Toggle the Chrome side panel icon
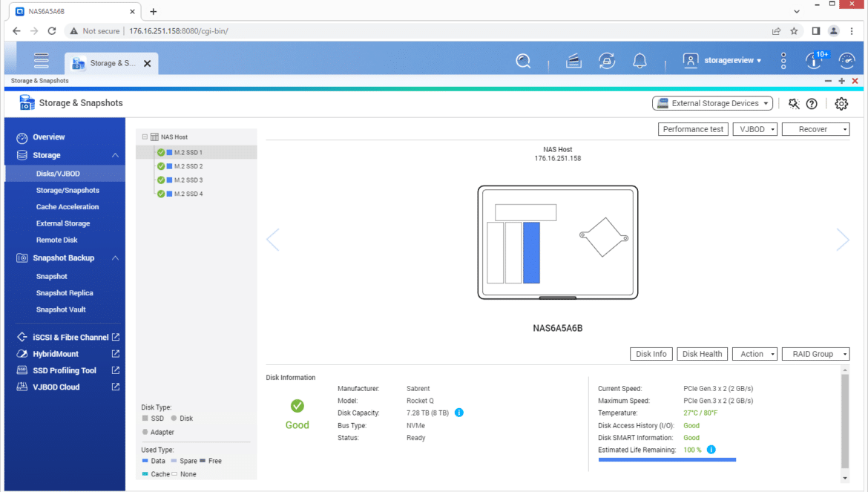Image resolution: width=868 pixels, height=492 pixels. click(815, 31)
